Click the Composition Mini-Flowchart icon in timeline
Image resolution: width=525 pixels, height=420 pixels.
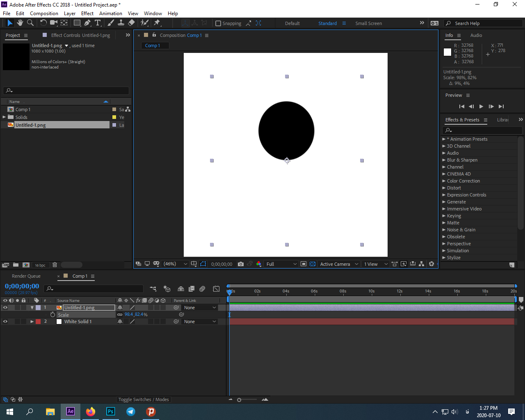click(153, 289)
